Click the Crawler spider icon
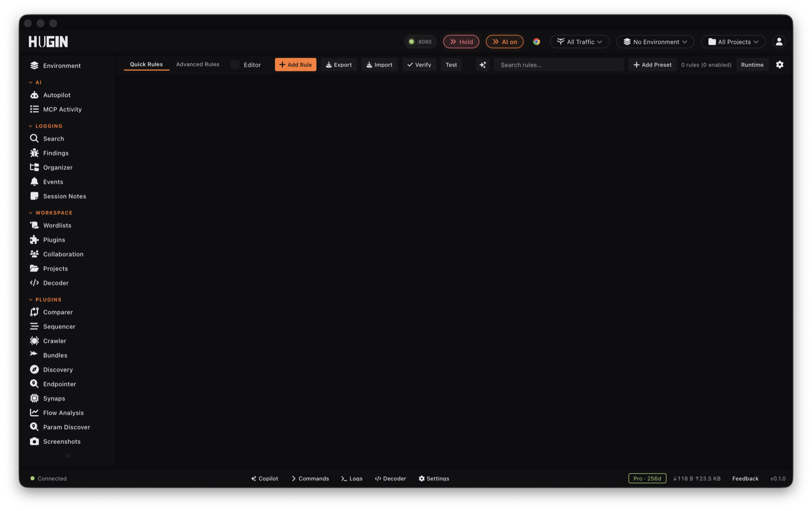The height and width of the screenshot is (511, 812). (x=34, y=341)
